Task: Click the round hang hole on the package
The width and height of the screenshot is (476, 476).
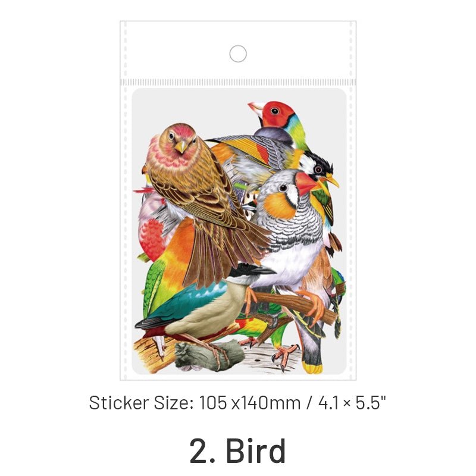Action: (x=238, y=54)
